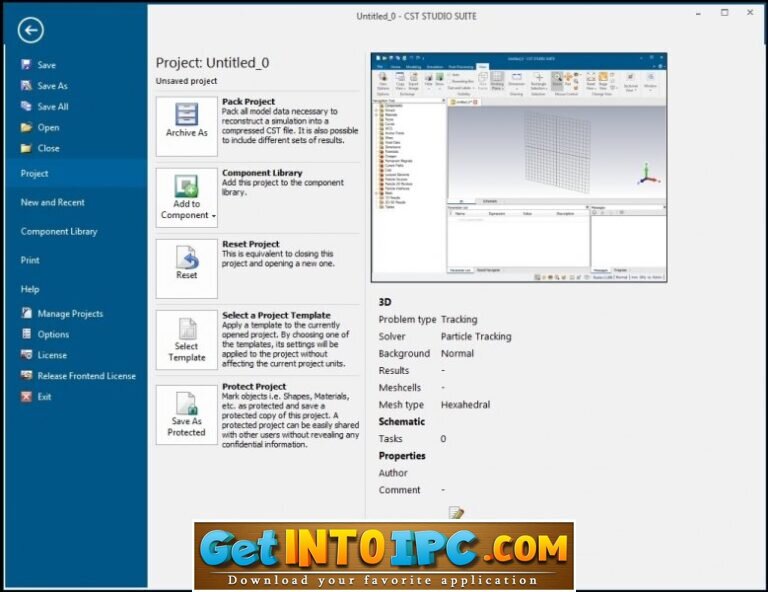Click the Author property label
This screenshot has width=768, height=592.
click(393, 473)
